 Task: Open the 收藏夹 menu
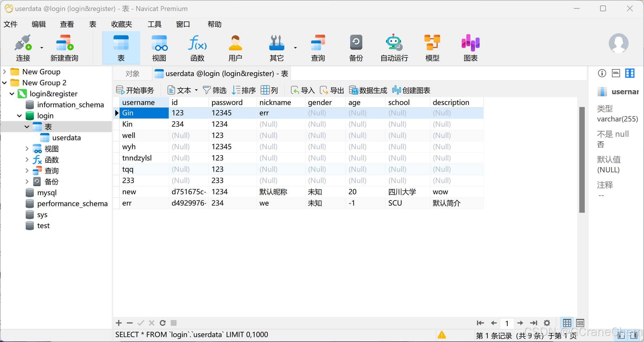(122, 24)
